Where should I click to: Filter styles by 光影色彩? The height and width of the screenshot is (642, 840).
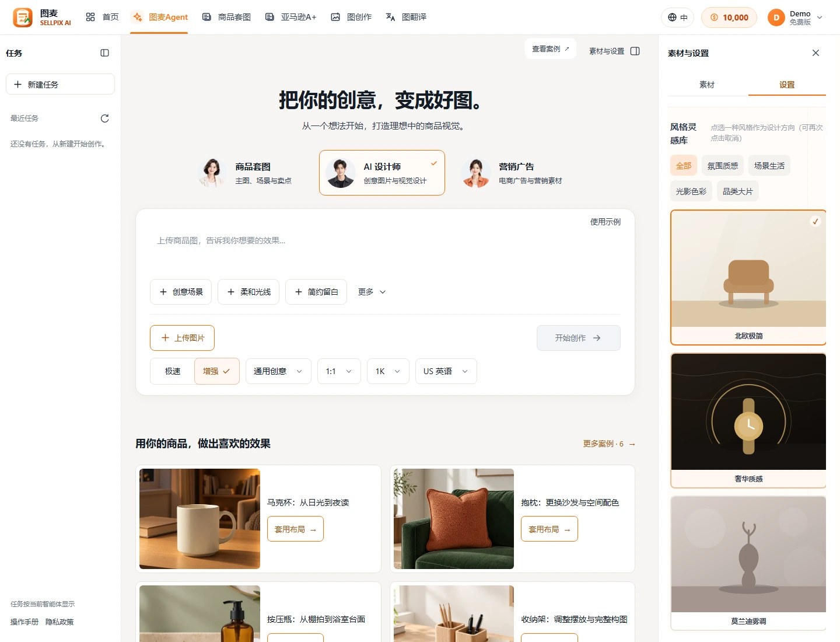(x=691, y=191)
